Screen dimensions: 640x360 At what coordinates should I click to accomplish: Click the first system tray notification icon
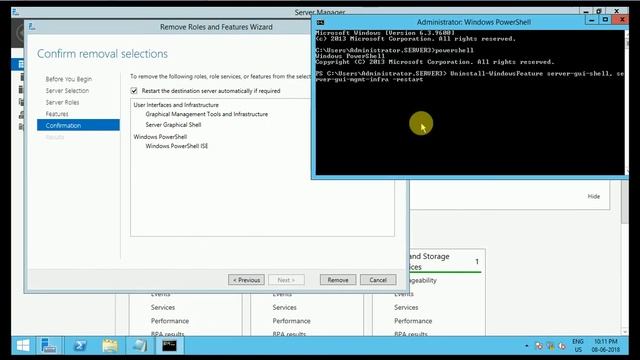pyautogui.click(x=539, y=346)
